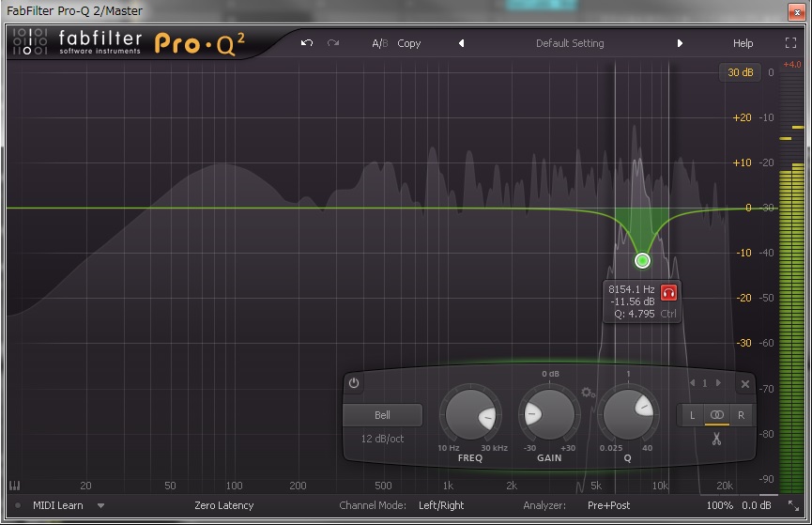This screenshot has height=525, width=812.
Task: Toggle A/B comparison state
Action: click(379, 43)
